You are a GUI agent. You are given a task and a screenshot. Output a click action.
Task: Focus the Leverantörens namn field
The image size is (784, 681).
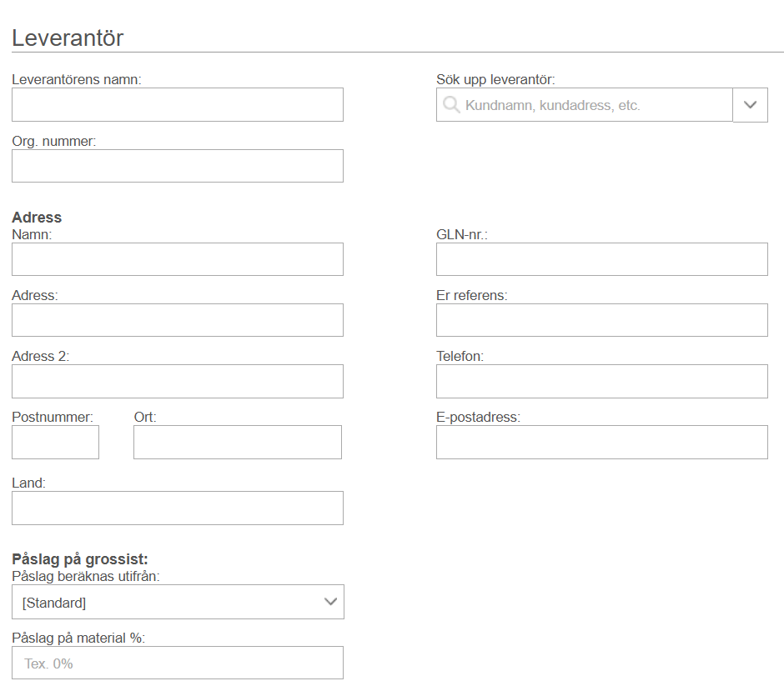(178, 105)
